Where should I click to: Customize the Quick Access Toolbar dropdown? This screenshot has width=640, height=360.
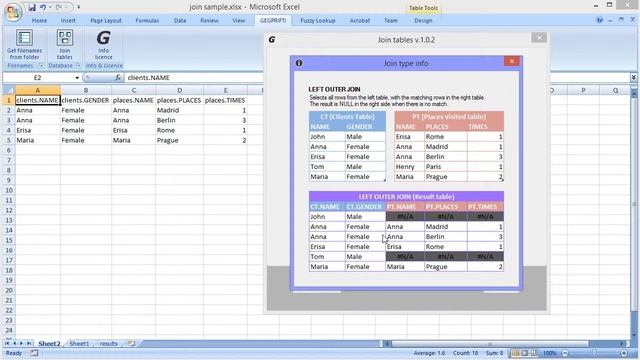[78, 7]
